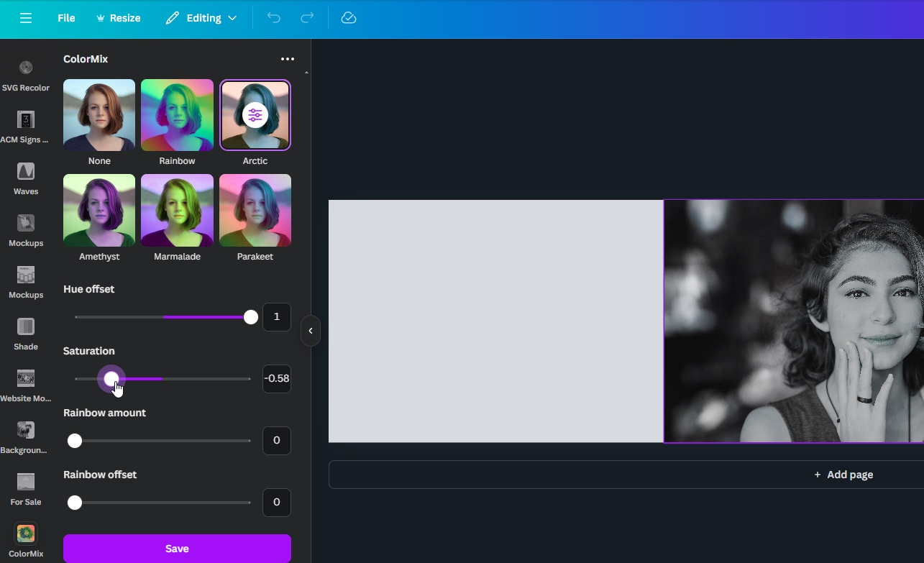Collapse the ColorMix panel with the chevron
Screen dimensions: 924x563
pos(311,331)
